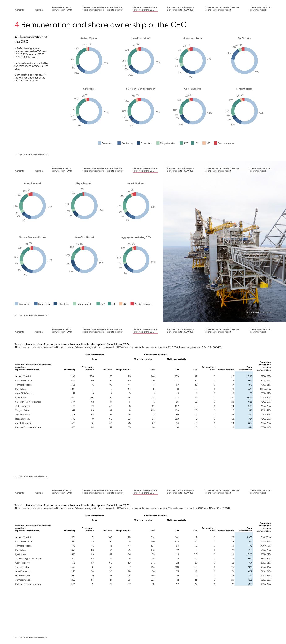The width and height of the screenshot is (286, 644).
Task: Open Key developments tab above the 2023 table
Action: click(62, 491)
